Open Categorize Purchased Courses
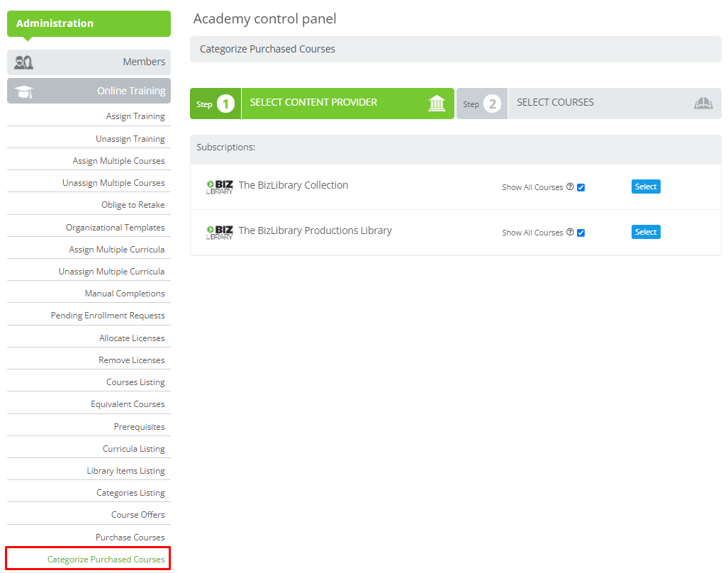The width and height of the screenshot is (728, 573). tap(106, 560)
